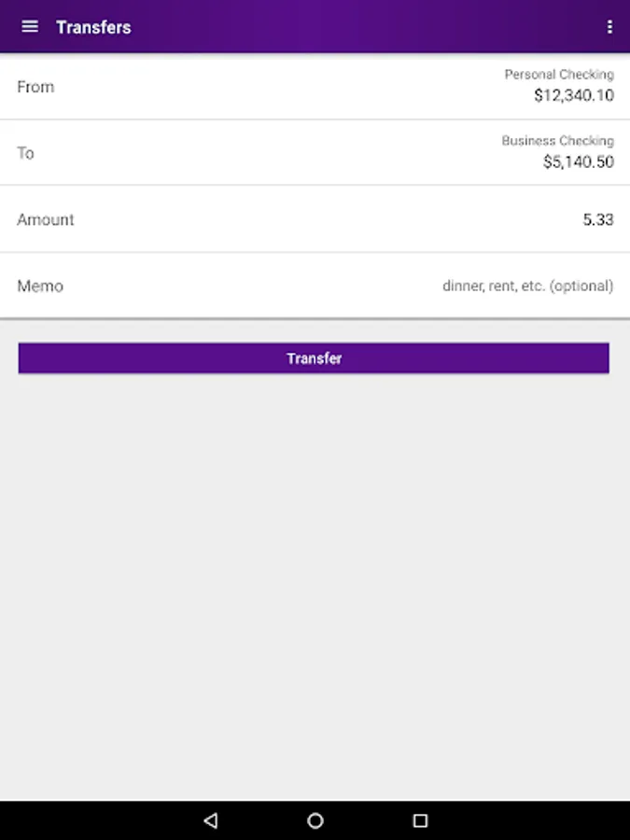The width and height of the screenshot is (630, 840).
Task: Click the Amount label
Action: tap(46, 220)
